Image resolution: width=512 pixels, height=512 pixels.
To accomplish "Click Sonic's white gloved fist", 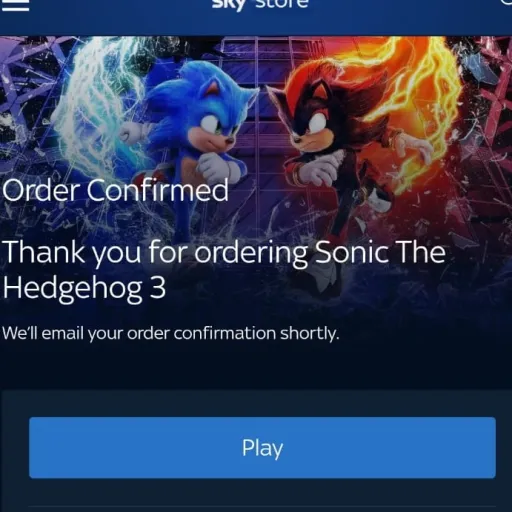I will click(215, 167).
